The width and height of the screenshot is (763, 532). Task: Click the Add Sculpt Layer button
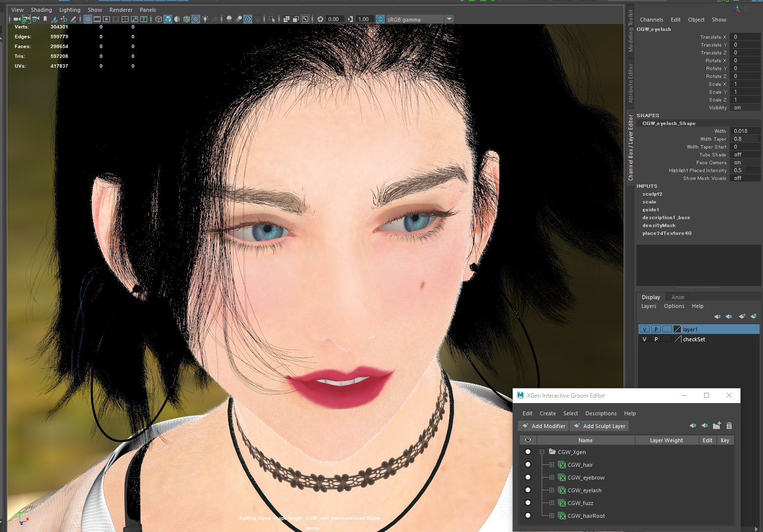[x=599, y=426]
